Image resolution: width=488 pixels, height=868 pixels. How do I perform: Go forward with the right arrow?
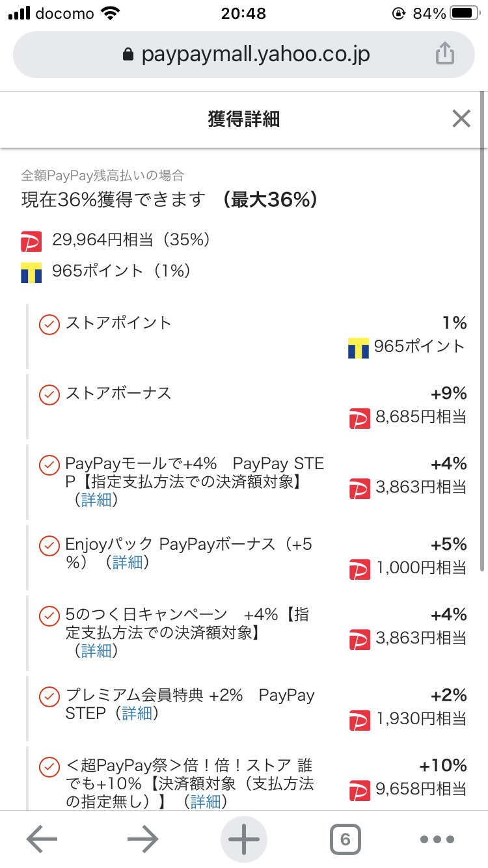point(143,839)
